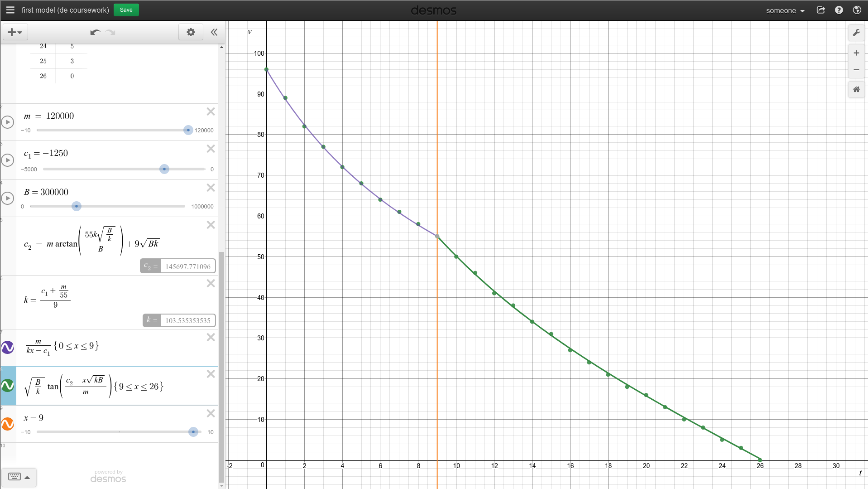The image size is (868, 489).
Task: Play the c1 slider animation
Action: 8,160
